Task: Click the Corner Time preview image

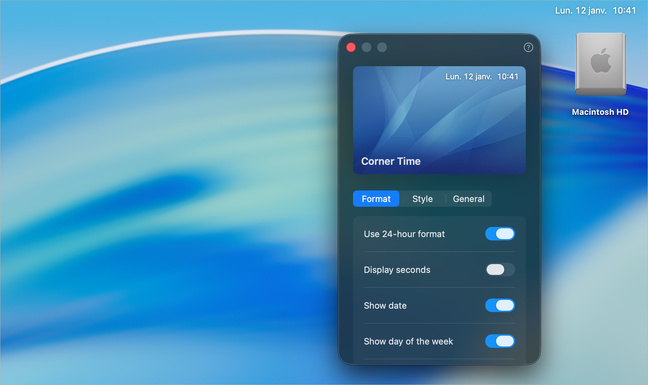Action: point(439,120)
